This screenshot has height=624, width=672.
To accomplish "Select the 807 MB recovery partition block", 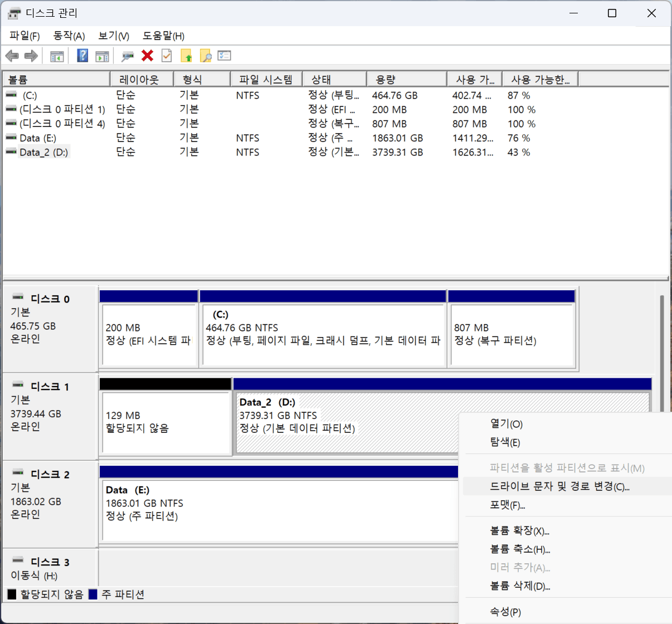I will coord(512,329).
